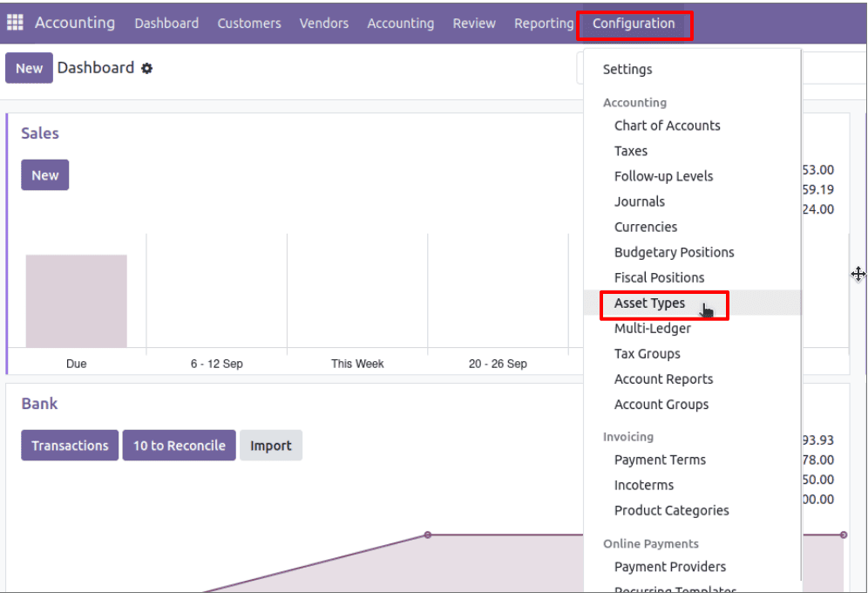Open the Bank journal title link

coord(39,404)
